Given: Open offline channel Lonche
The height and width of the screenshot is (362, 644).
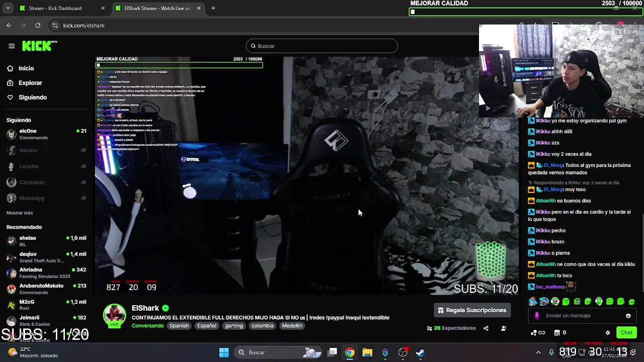Looking at the screenshot, I should pos(46,166).
